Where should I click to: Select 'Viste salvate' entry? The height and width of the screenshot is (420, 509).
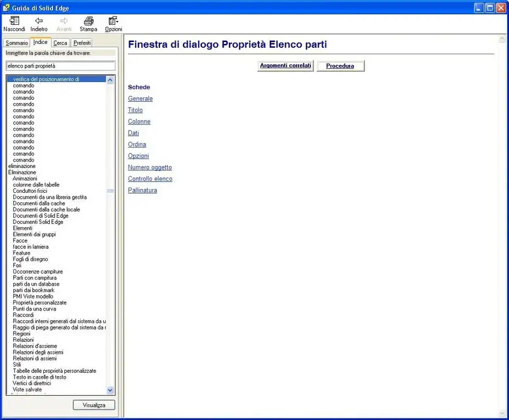28,389
